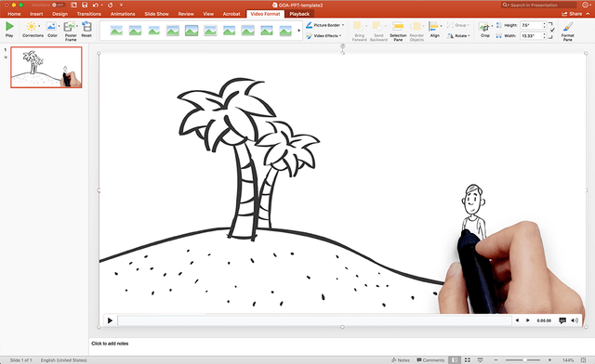Click the Save icon in title bar
The width and height of the screenshot is (595, 364).
(85, 5)
